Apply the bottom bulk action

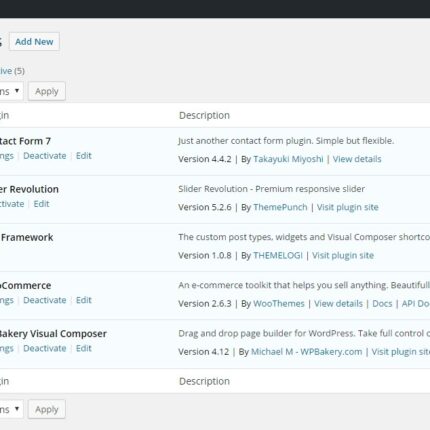[47, 409]
